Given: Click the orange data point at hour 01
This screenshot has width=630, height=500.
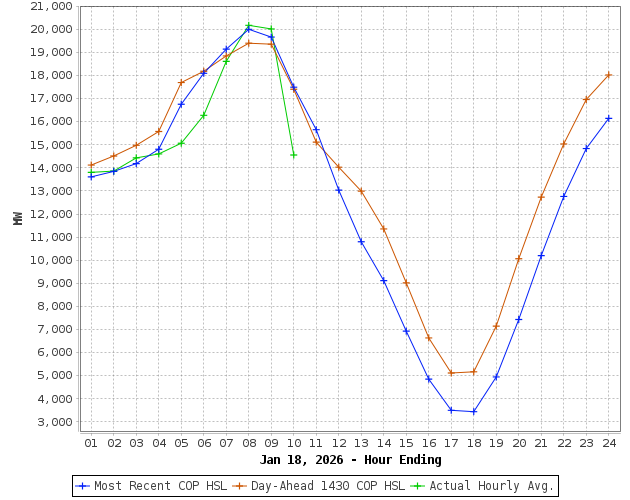Looking at the screenshot, I should tap(91, 165).
